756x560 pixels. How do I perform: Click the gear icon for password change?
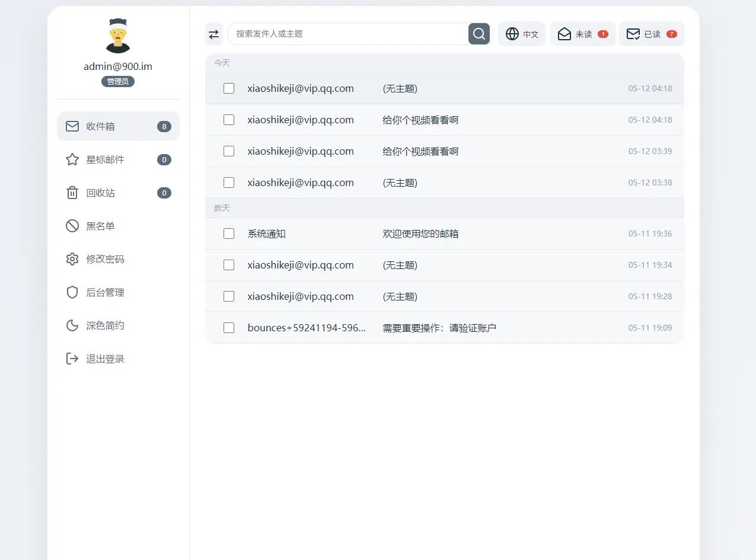coord(72,259)
